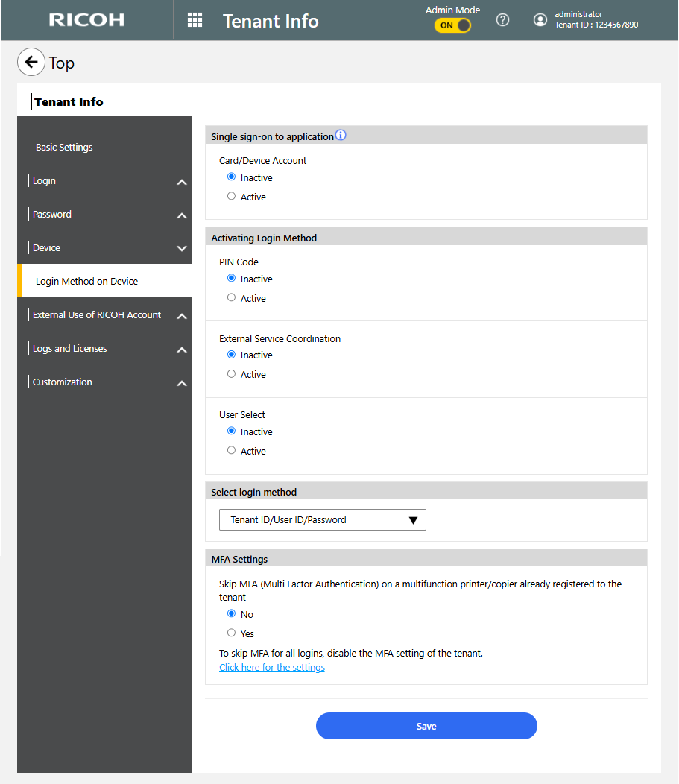Expand the Login sidebar section

(x=181, y=182)
